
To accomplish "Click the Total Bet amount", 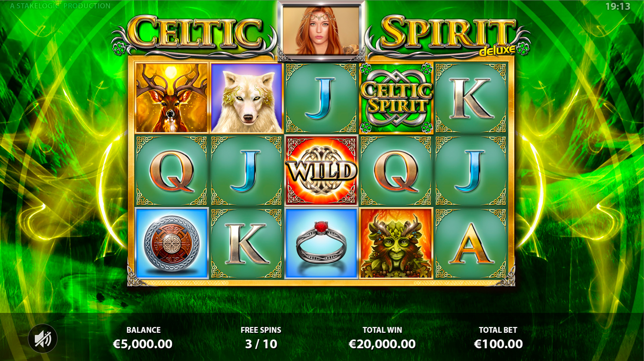I will [498, 344].
